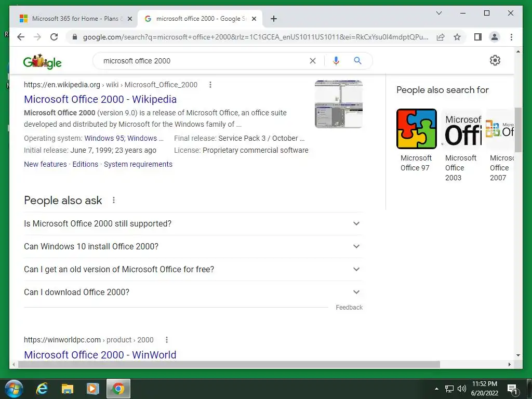Select the Microsoft Office 97 related search
Viewport: 532px width, 399px height.
pyautogui.click(x=416, y=140)
